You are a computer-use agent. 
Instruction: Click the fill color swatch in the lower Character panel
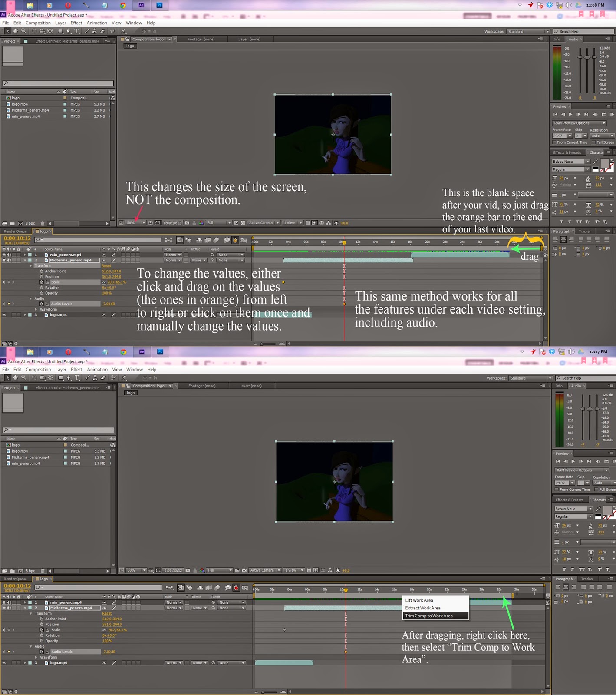(607, 510)
